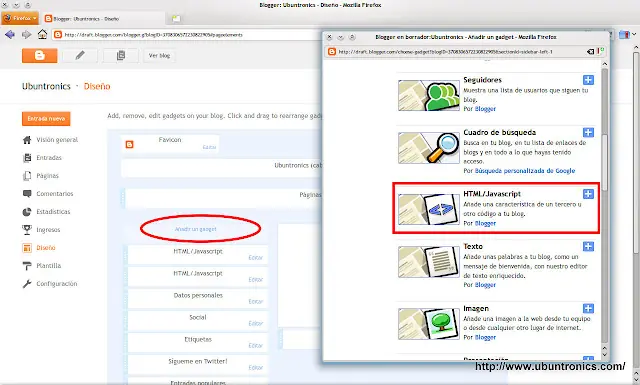Click the Texto gadget title
The image size is (640, 385).
click(x=473, y=247)
